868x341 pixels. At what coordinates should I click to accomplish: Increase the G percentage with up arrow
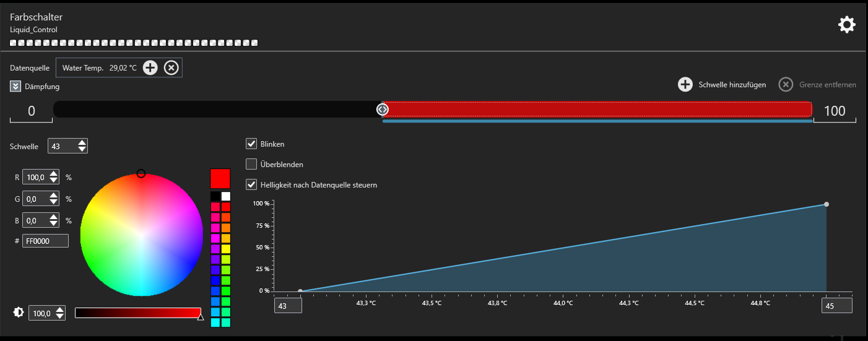[x=54, y=196]
